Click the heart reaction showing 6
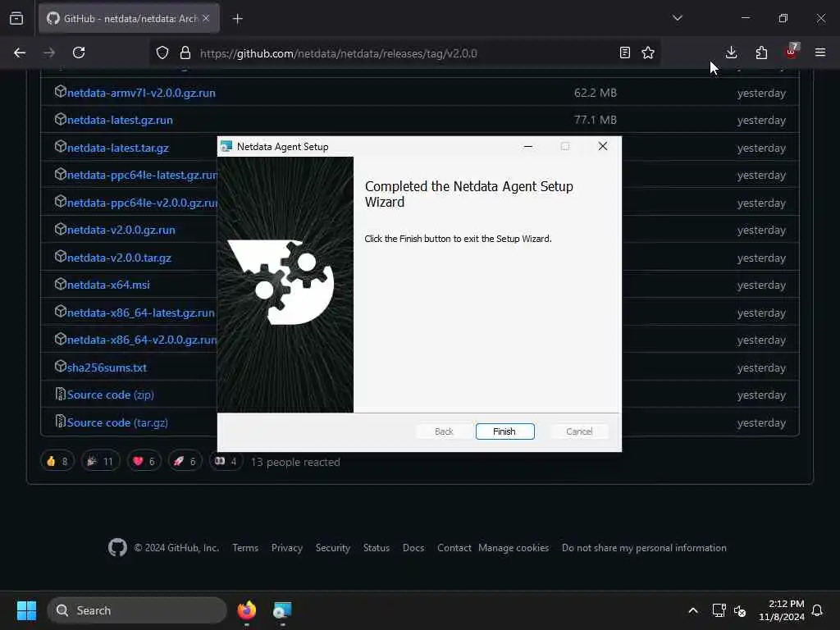The width and height of the screenshot is (840, 630). tap(144, 461)
